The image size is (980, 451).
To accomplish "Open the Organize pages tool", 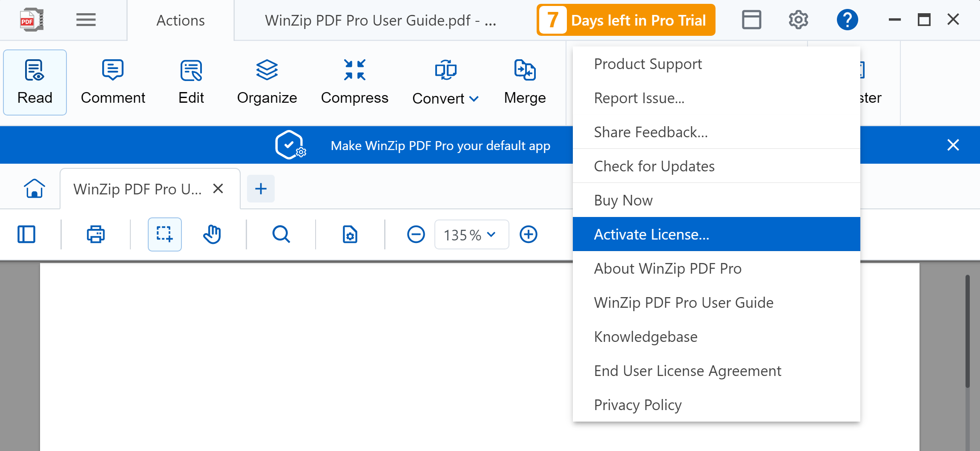I will pyautogui.click(x=267, y=82).
